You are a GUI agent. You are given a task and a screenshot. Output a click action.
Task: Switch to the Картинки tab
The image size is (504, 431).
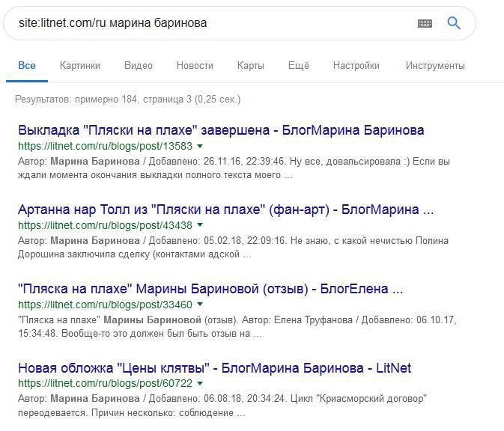80,66
